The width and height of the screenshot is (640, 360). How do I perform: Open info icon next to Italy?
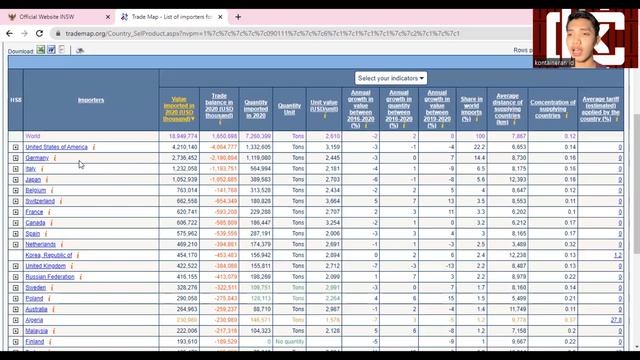point(42,169)
